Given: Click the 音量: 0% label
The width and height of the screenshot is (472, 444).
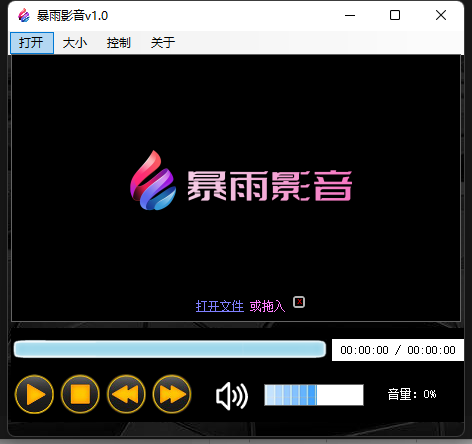Looking at the screenshot, I should 412,394.
